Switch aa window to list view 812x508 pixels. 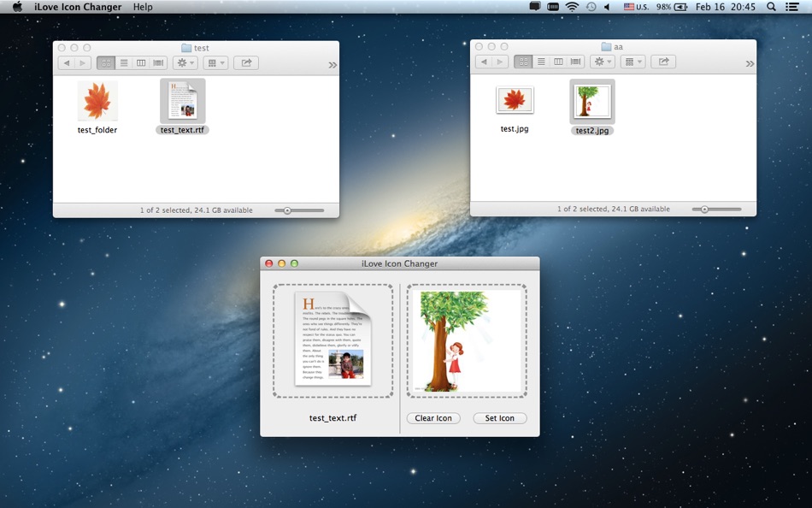coord(541,62)
